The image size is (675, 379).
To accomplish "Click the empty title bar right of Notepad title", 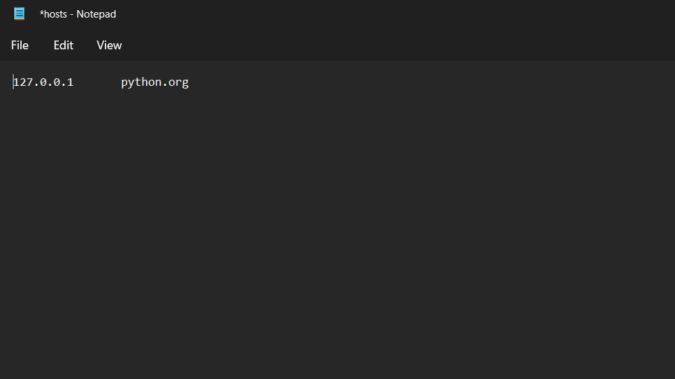I will [387, 14].
